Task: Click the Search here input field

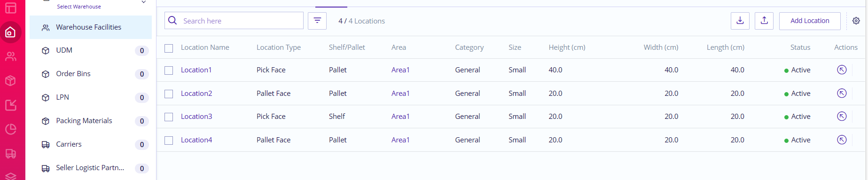Action: coord(234,21)
